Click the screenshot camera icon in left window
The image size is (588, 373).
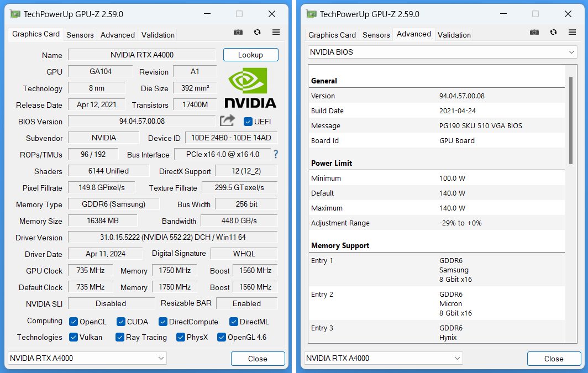click(x=238, y=32)
